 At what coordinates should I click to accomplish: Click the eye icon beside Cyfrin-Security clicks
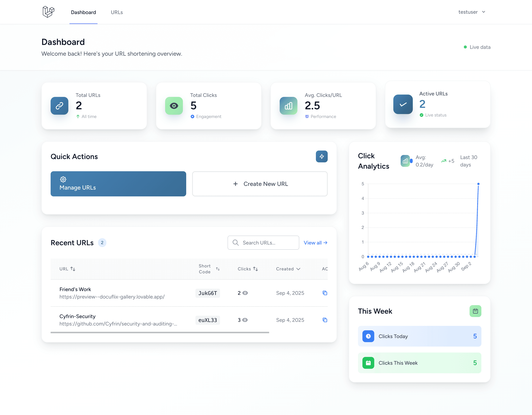point(245,320)
